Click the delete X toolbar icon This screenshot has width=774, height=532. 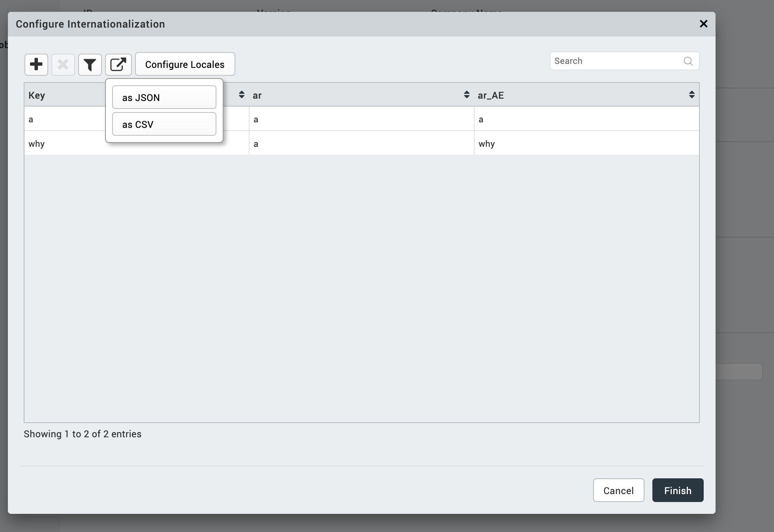click(63, 64)
